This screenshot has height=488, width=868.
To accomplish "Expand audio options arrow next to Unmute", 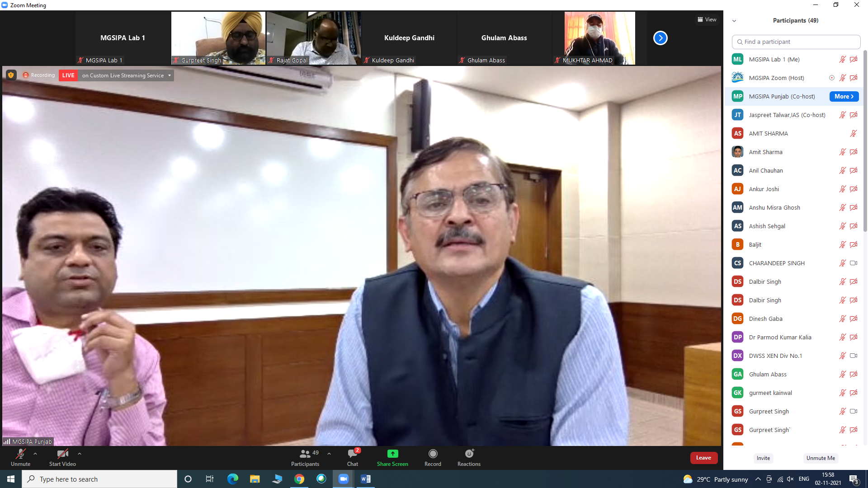I will click(x=35, y=454).
